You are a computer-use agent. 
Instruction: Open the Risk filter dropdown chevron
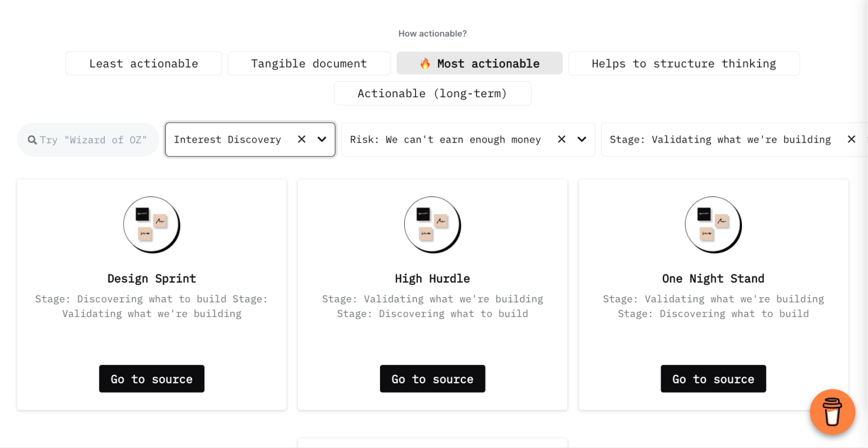click(x=580, y=139)
